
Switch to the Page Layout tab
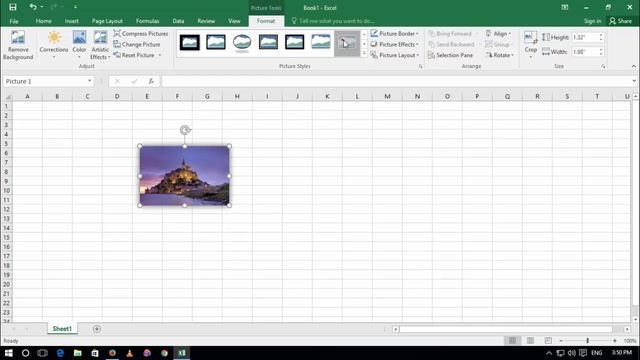107,21
